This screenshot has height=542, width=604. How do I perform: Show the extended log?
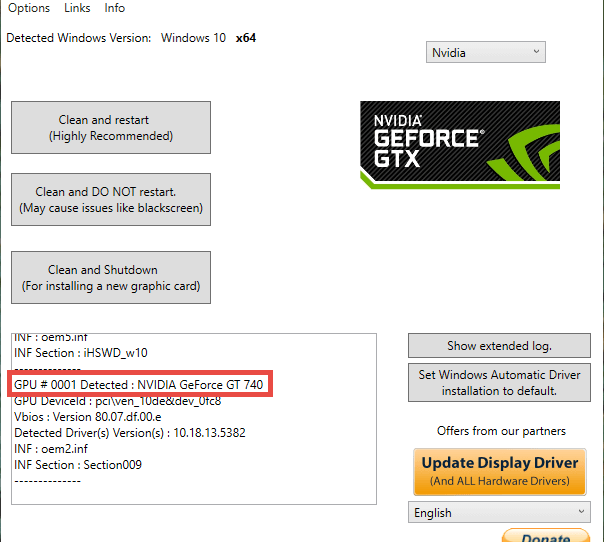499,346
